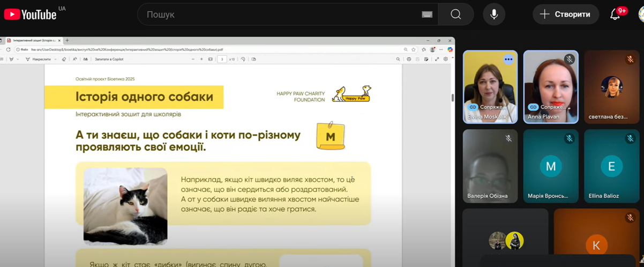Toggle mute icon on Anna Plavan tile
This screenshot has height=267, width=644.
pos(570,60)
